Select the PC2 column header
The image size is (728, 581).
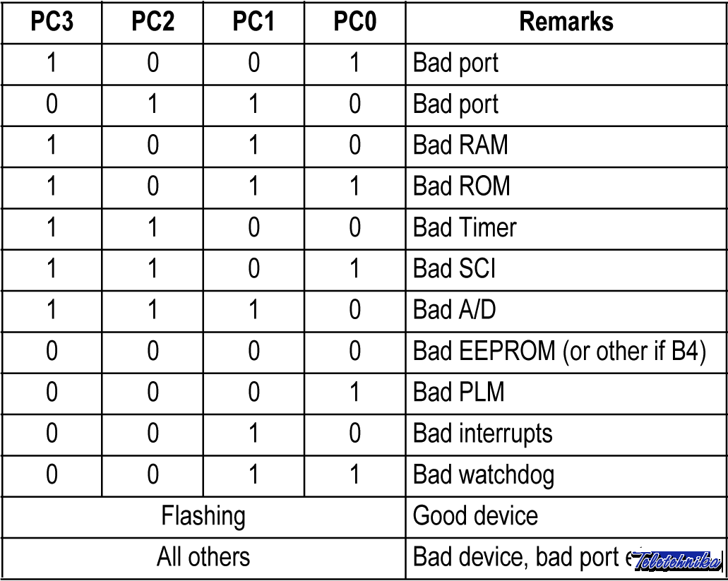[x=153, y=22]
